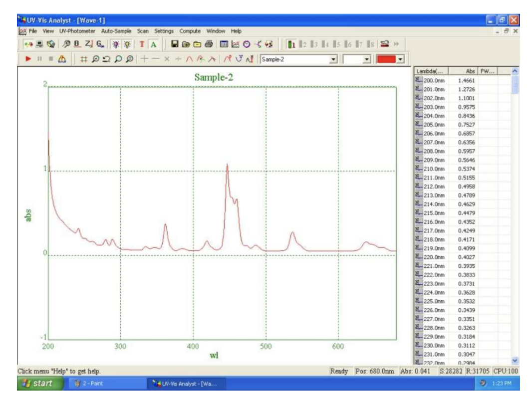Click the Lambda column header
This screenshot has width=532, height=399.
point(431,71)
